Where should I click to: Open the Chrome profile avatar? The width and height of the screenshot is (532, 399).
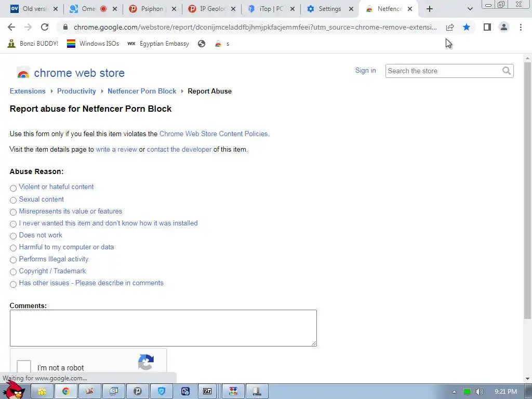coord(504,27)
